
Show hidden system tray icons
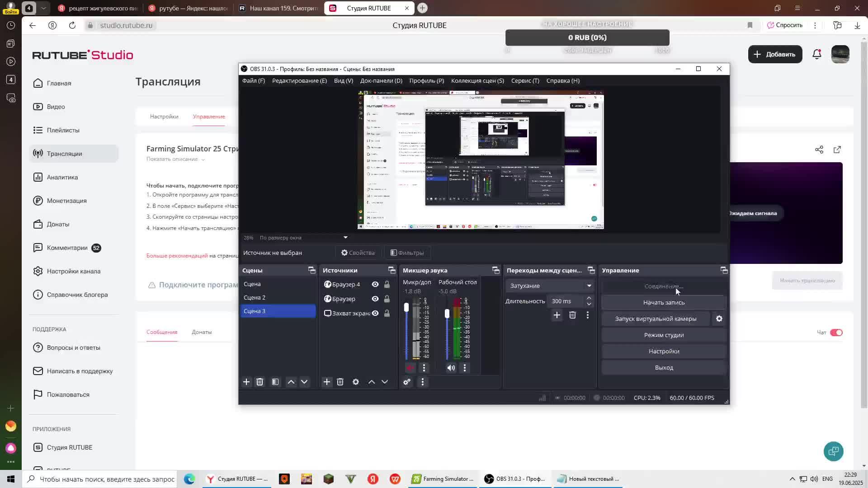[792, 479]
